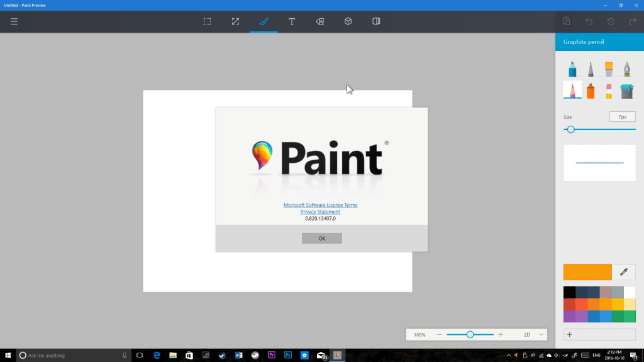Choose the pink-tipped Eraser tool

tap(609, 90)
